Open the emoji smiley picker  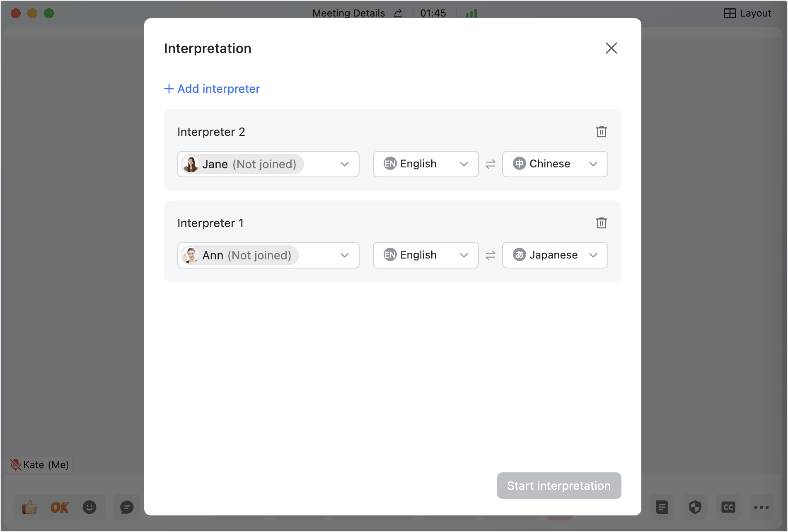pyautogui.click(x=89, y=507)
